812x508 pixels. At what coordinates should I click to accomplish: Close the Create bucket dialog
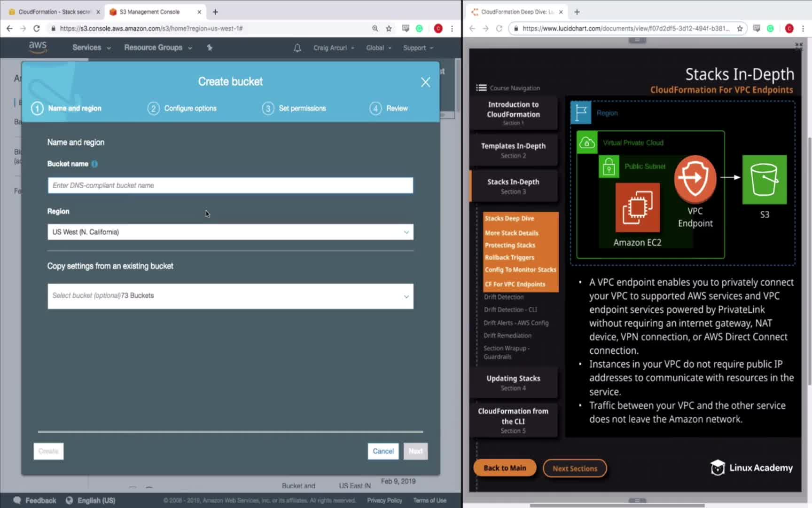coord(425,82)
